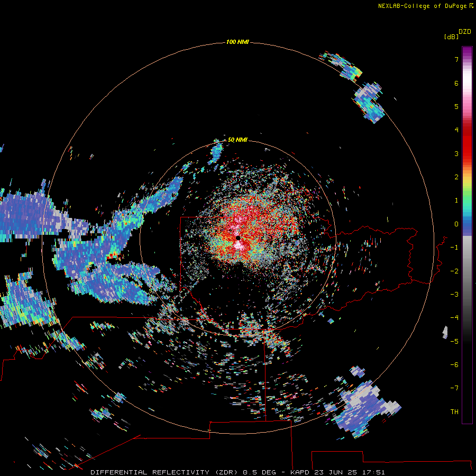Viewport: 476px width, 476px height.
Task: Click the 50 NMI range ring label
Action: coord(237,140)
